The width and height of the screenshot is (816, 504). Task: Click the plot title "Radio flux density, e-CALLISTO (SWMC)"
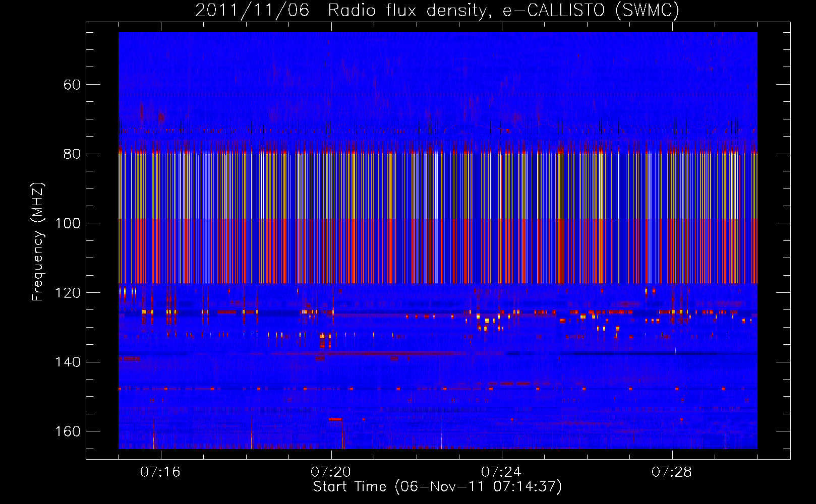503,10
